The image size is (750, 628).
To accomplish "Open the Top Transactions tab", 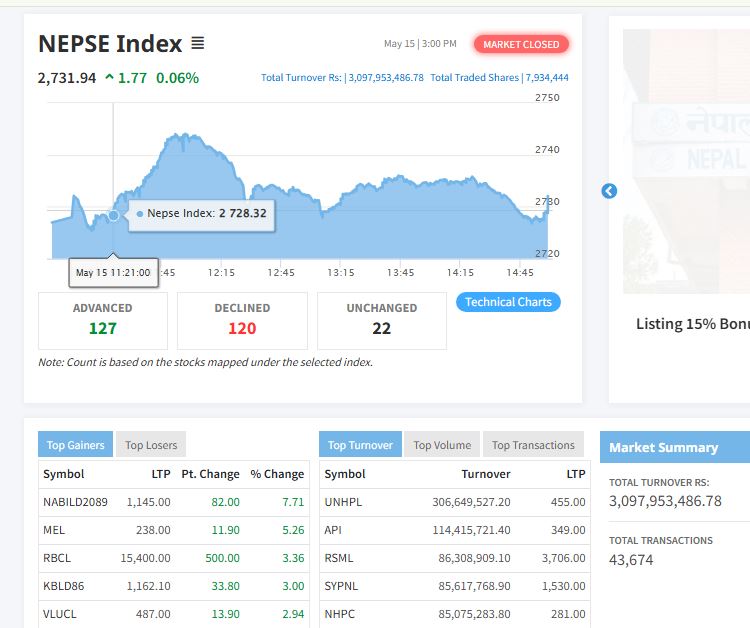I will click(533, 444).
